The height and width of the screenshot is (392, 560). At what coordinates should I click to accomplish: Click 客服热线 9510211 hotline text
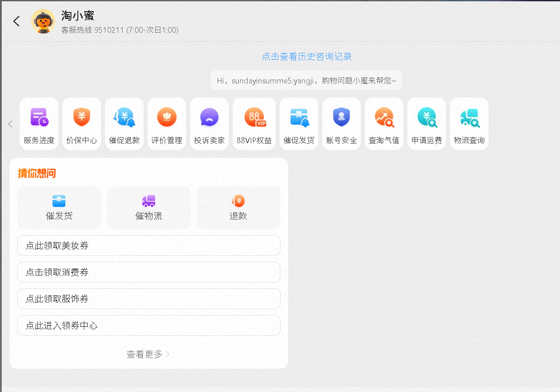point(120,30)
